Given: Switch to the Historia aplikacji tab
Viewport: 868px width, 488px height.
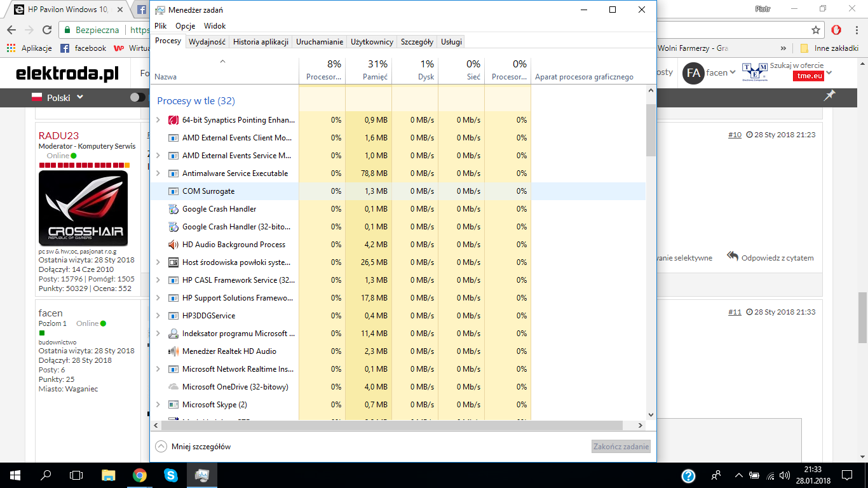Looking at the screenshot, I should click(x=261, y=42).
